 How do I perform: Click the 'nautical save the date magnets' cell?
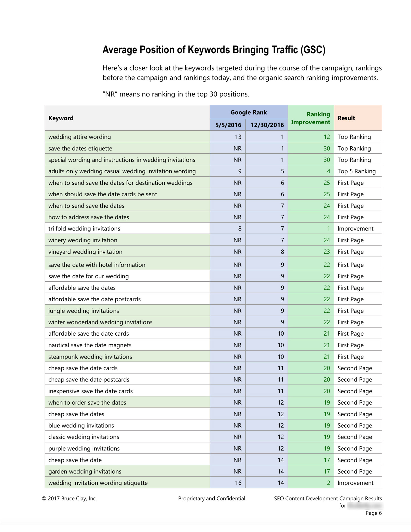90,345
